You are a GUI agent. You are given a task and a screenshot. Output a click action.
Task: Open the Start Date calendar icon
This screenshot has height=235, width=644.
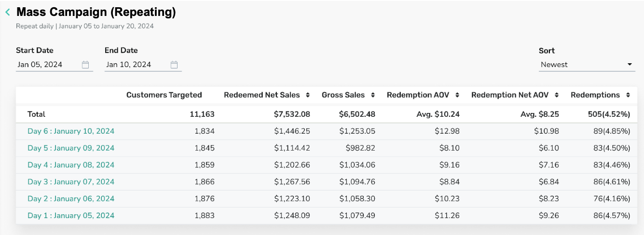click(x=85, y=65)
